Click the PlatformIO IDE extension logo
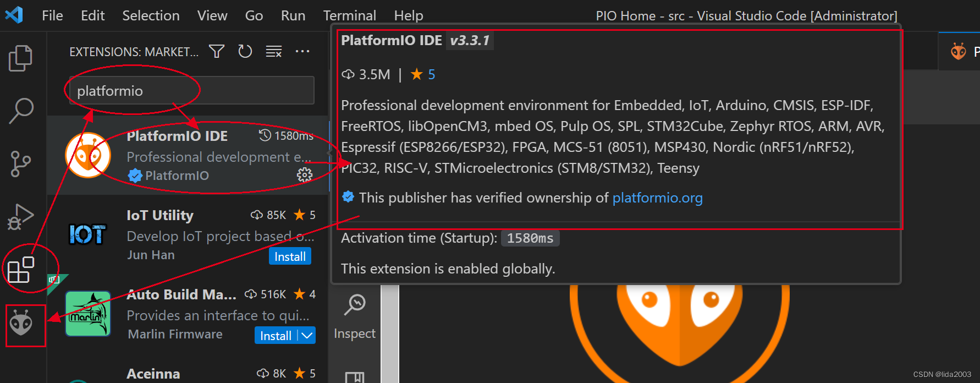980x383 pixels. pyautogui.click(x=88, y=155)
